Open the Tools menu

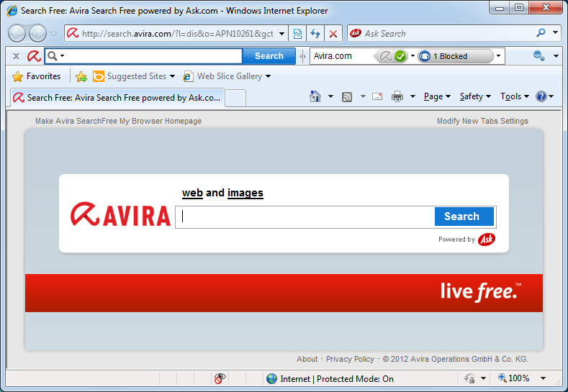(515, 96)
